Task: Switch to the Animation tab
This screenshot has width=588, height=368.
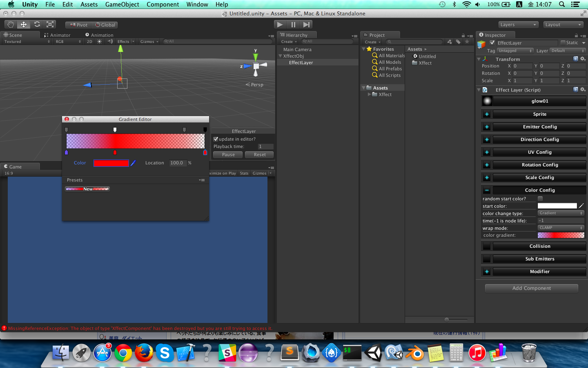Action: 99,35
